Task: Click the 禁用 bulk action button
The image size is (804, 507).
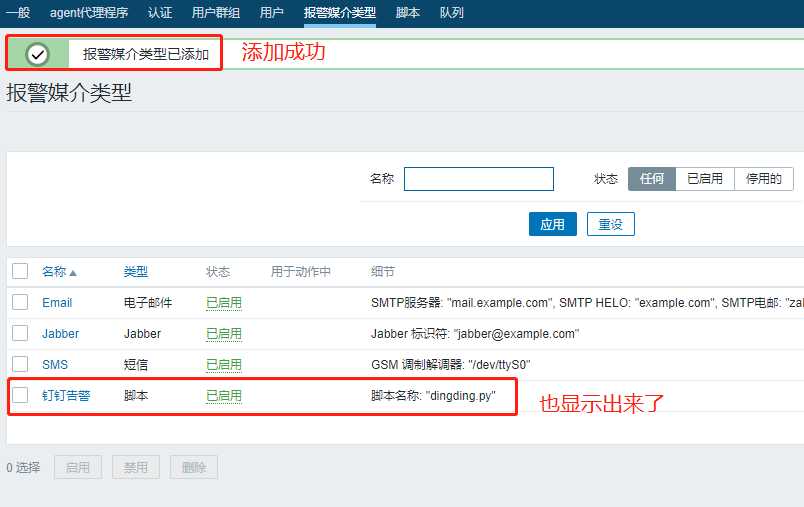Action: click(x=136, y=467)
